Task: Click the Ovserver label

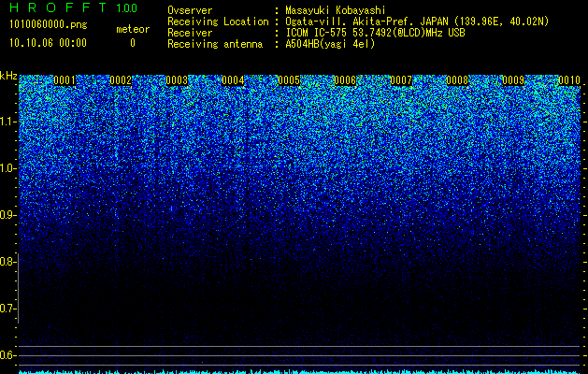Action: [x=190, y=10]
